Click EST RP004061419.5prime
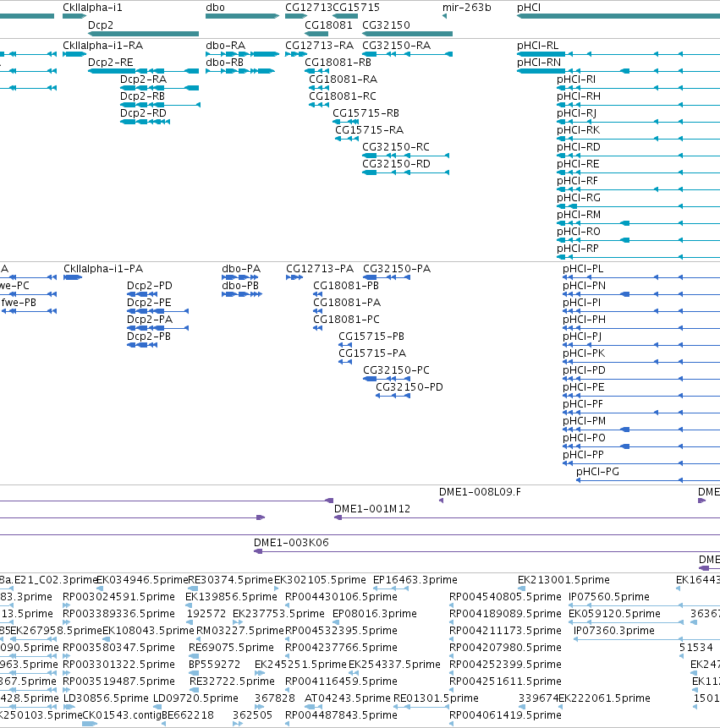720x728 pixels. pos(505,715)
